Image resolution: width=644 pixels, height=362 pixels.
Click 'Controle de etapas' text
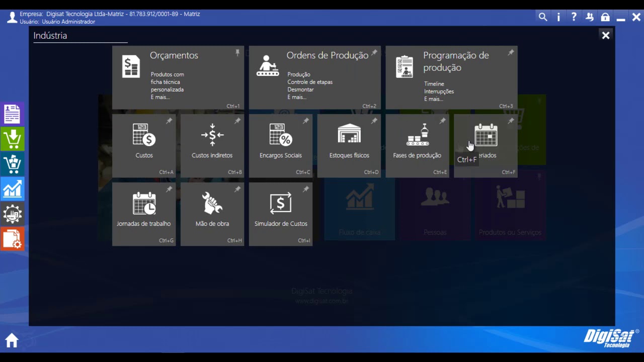pos(310,82)
